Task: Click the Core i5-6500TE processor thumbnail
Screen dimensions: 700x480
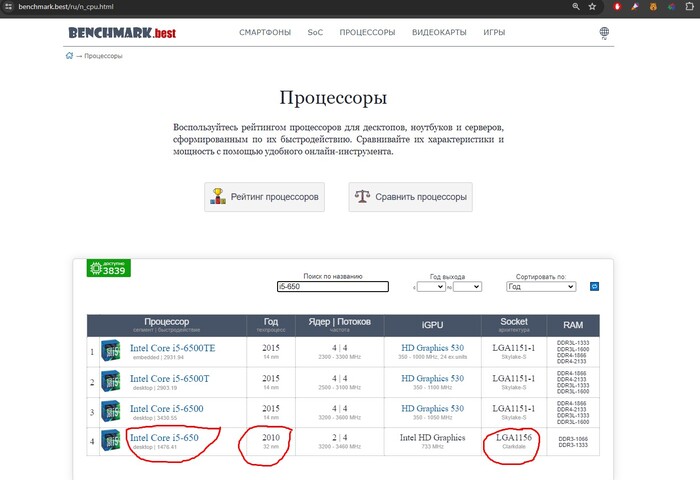Action: [110, 351]
